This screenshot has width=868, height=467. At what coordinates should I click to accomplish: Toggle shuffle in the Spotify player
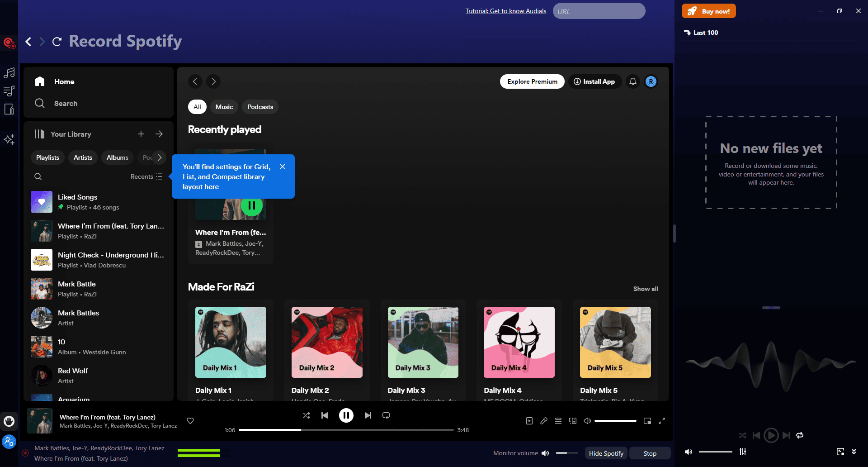tap(307, 415)
